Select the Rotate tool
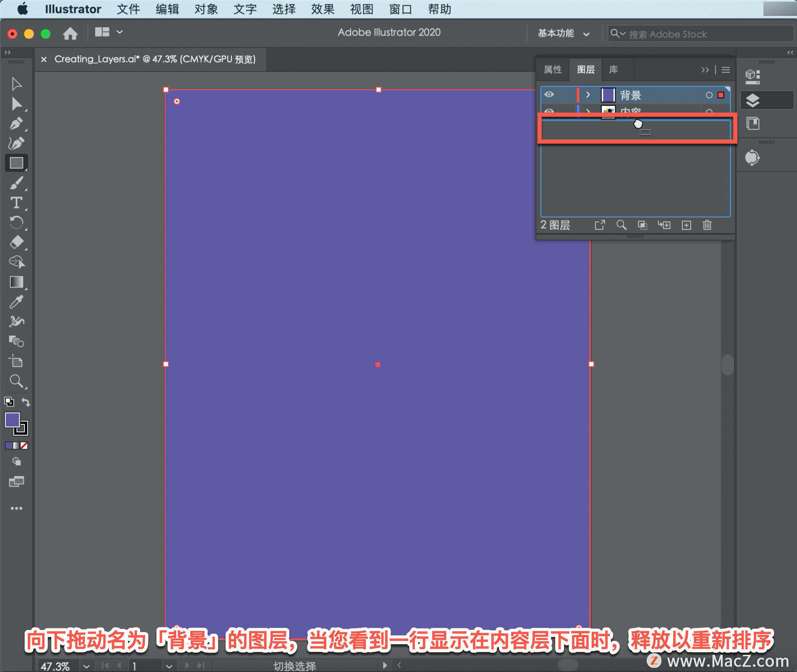 tap(16, 223)
